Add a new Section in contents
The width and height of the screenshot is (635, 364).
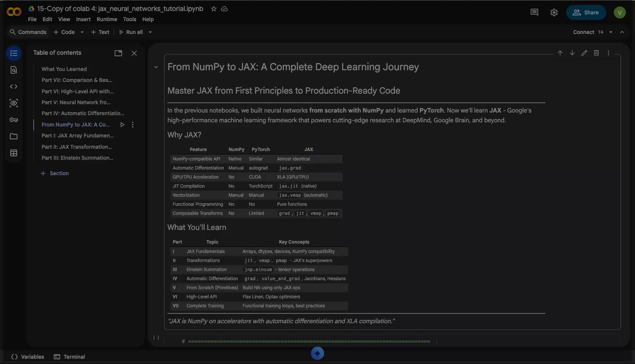pyautogui.click(x=55, y=173)
